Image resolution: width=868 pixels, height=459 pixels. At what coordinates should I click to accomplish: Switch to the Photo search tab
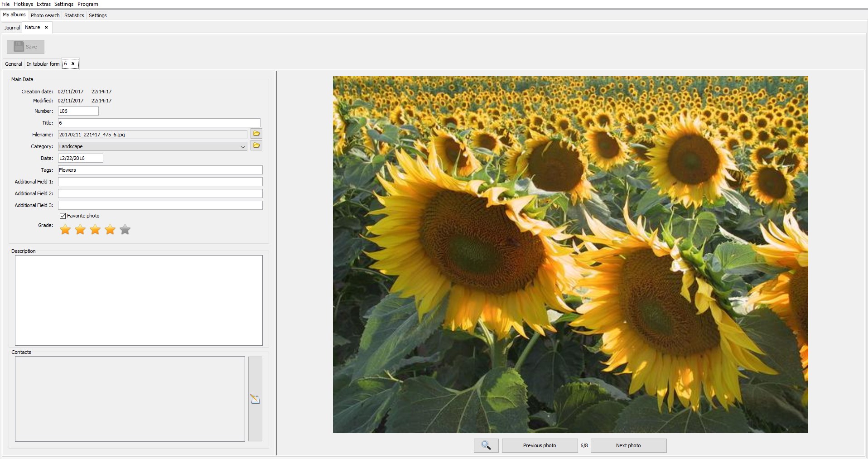[x=45, y=15]
